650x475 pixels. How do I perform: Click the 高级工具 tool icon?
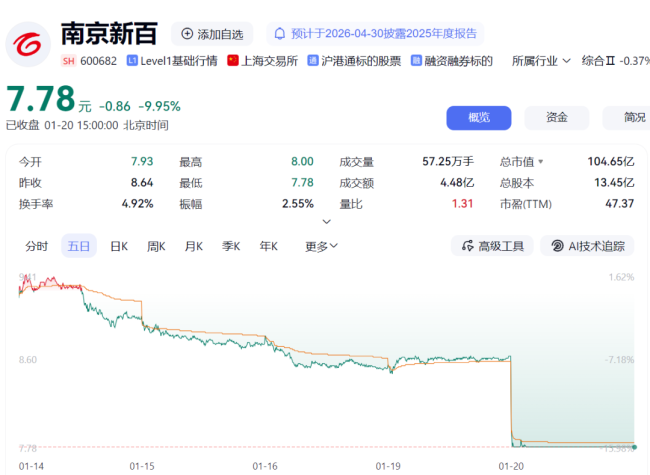click(x=468, y=246)
